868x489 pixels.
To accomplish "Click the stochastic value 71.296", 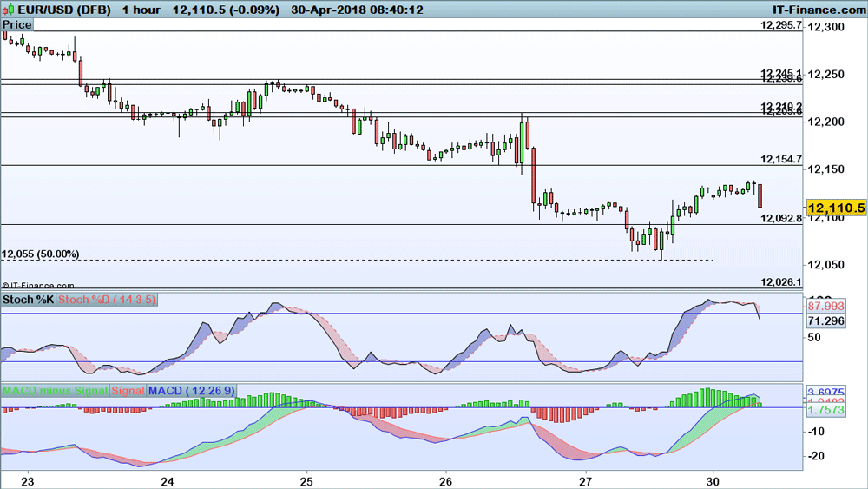I will [x=826, y=320].
